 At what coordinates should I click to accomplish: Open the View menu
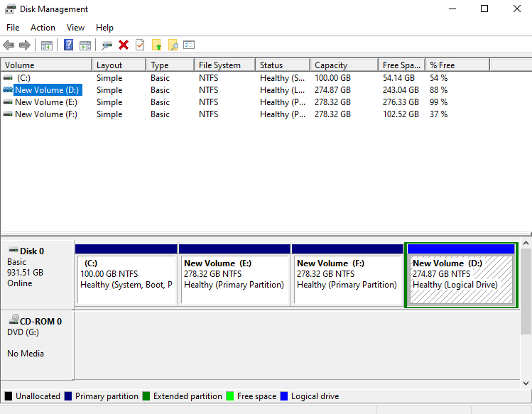(x=75, y=28)
